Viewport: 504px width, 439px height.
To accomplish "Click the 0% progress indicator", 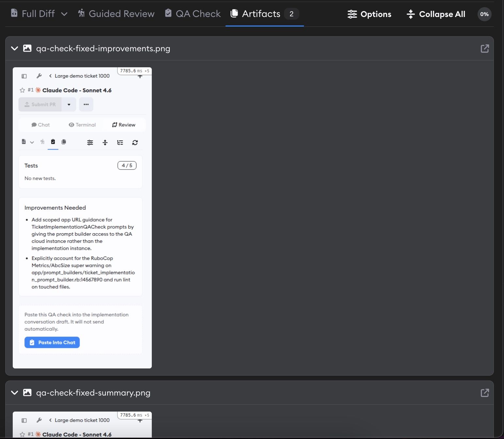I will 484,14.
